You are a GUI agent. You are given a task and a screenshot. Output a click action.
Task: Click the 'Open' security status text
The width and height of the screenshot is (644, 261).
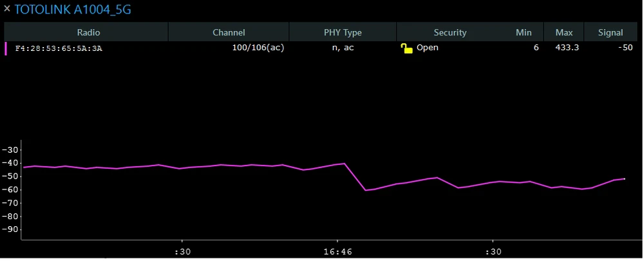[x=427, y=48]
